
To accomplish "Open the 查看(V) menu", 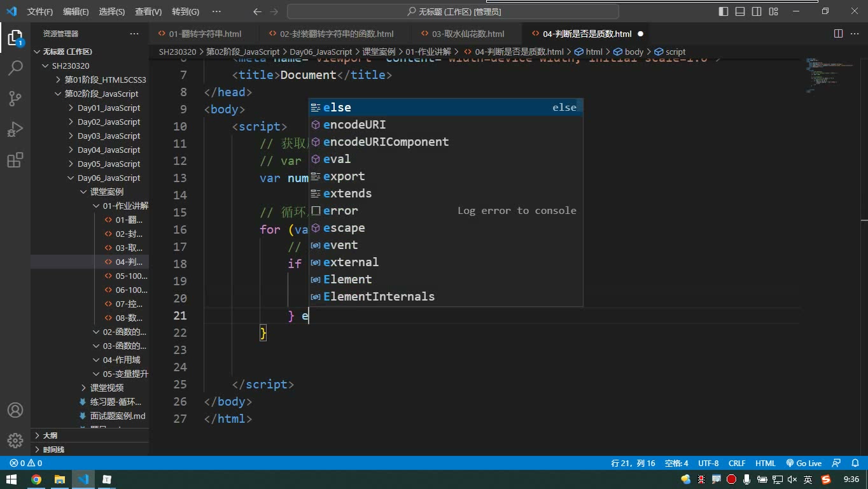I will point(148,11).
